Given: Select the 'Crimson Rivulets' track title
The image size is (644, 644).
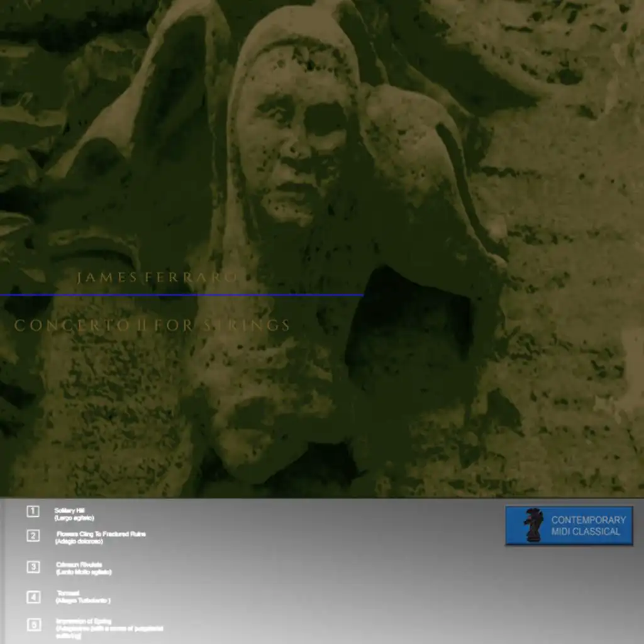Looking at the screenshot, I should pos(79,565).
